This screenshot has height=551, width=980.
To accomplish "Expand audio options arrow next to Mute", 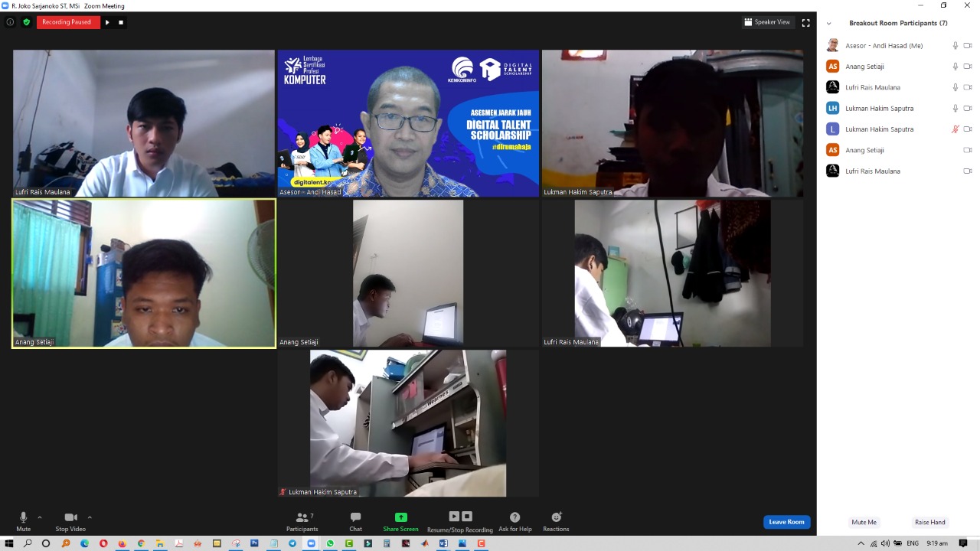I will pyautogui.click(x=40, y=517).
